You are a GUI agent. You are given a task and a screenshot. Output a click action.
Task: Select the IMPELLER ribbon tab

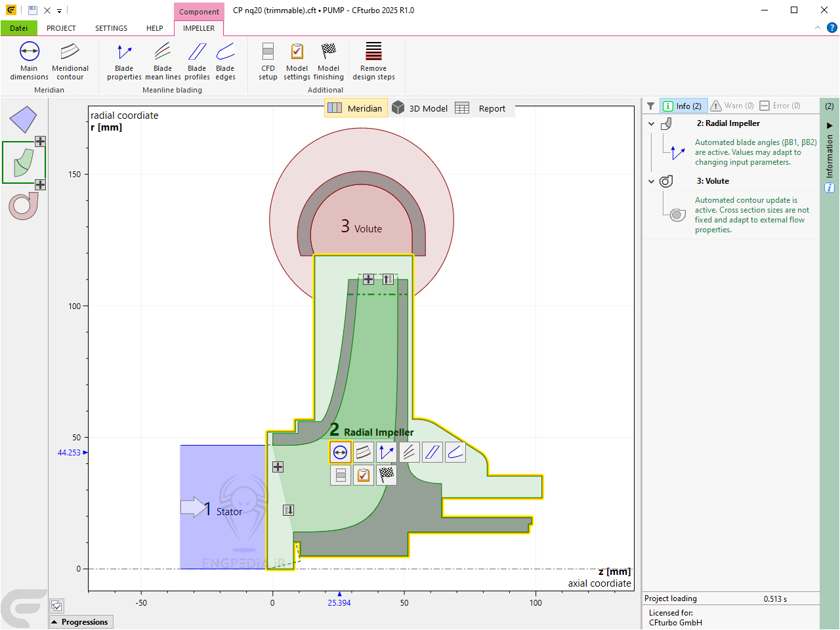pyautogui.click(x=199, y=28)
